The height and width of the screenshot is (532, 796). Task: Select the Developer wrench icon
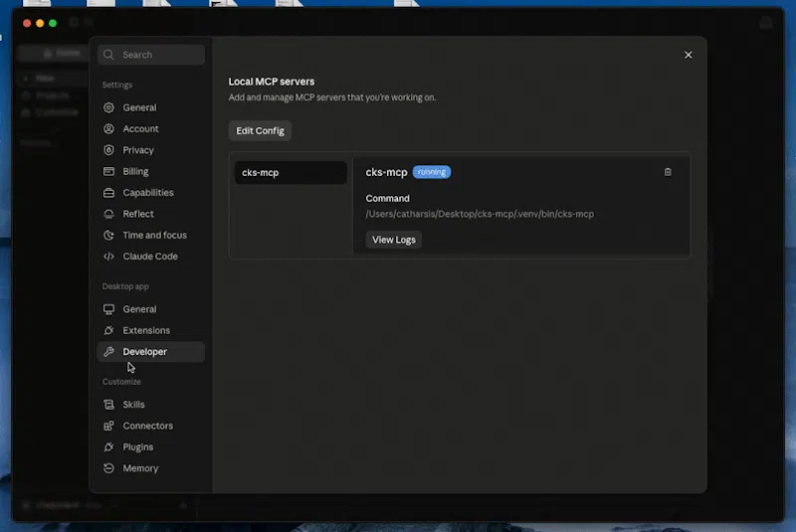pyautogui.click(x=108, y=352)
